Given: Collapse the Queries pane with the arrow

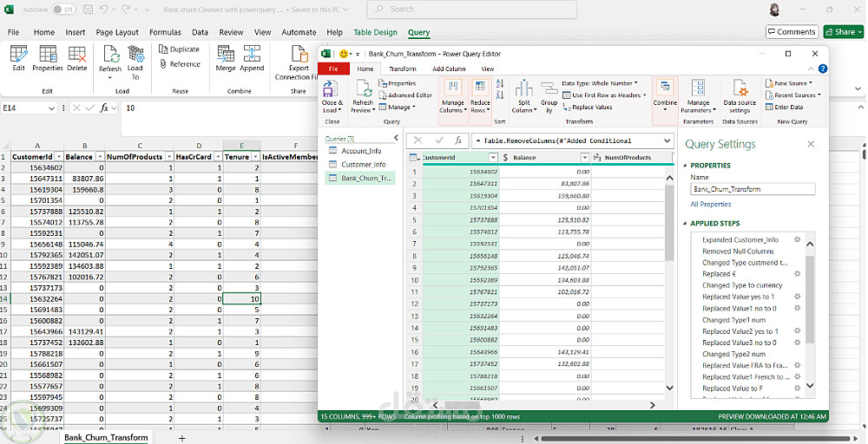Looking at the screenshot, I should (397, 138).
